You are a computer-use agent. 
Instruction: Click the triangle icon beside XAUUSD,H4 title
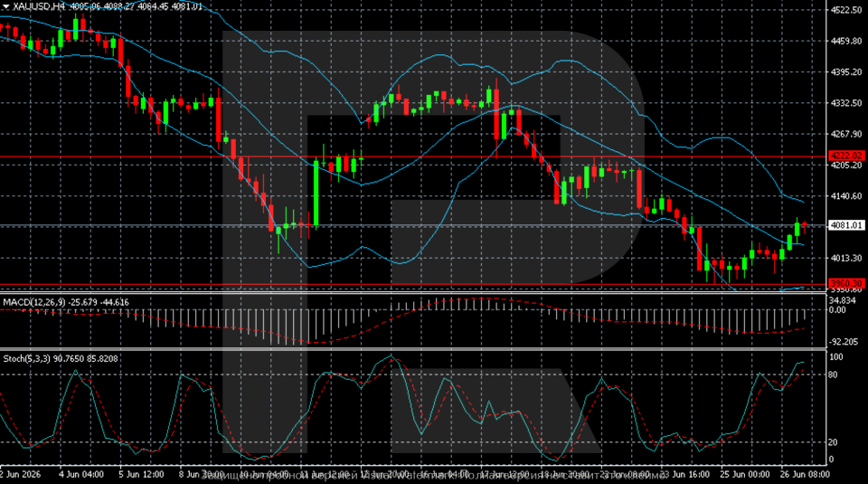point(6,6)
